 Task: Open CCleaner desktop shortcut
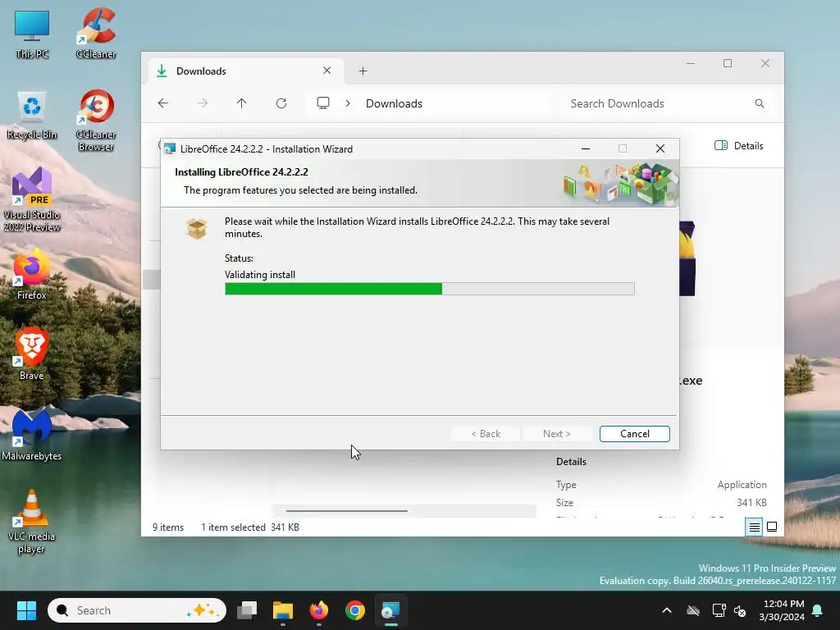tap(96, 33)
